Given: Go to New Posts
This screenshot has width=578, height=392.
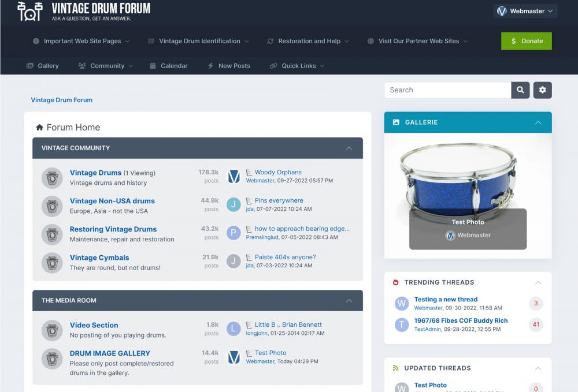Looking at the screenshot, I should pos(229,66).
